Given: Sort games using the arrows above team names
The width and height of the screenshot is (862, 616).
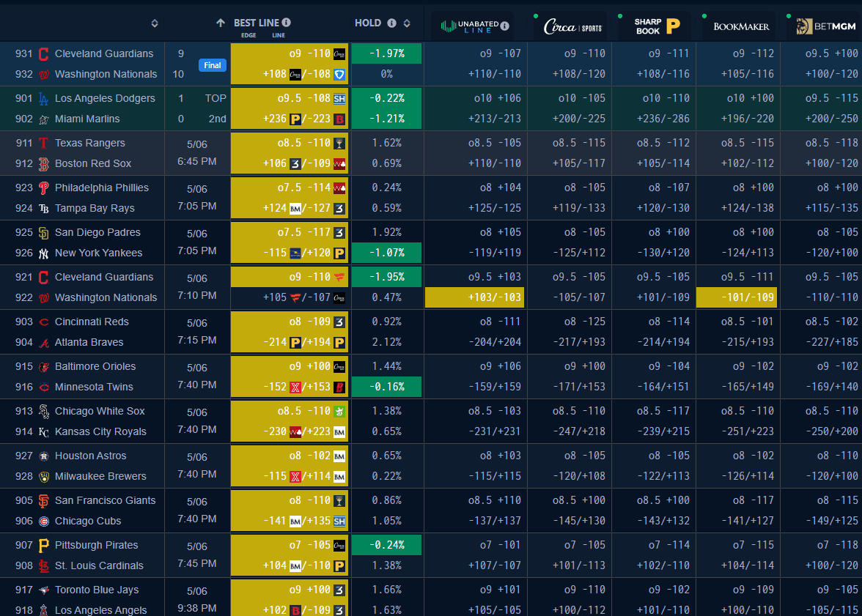Looking at the screenshot, I should click(155, 23).
